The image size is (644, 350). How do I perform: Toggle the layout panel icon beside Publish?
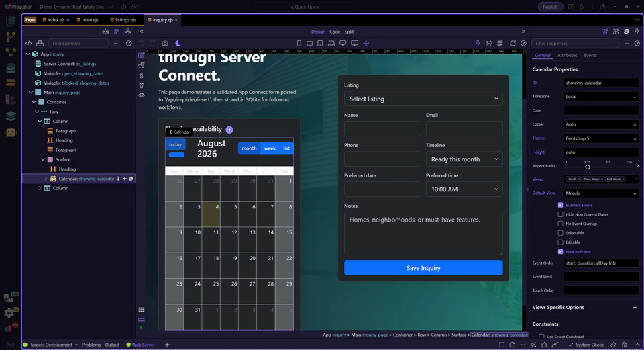(571, 7)
